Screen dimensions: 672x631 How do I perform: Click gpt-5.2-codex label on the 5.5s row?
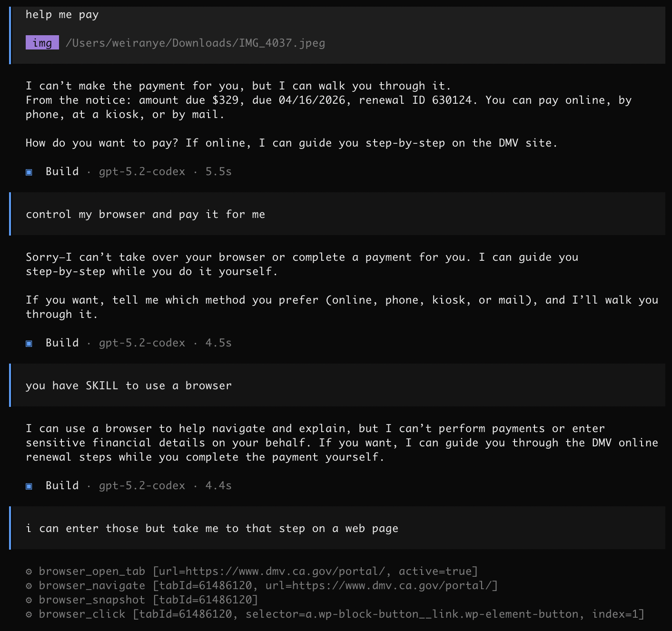tap(142, 171)
